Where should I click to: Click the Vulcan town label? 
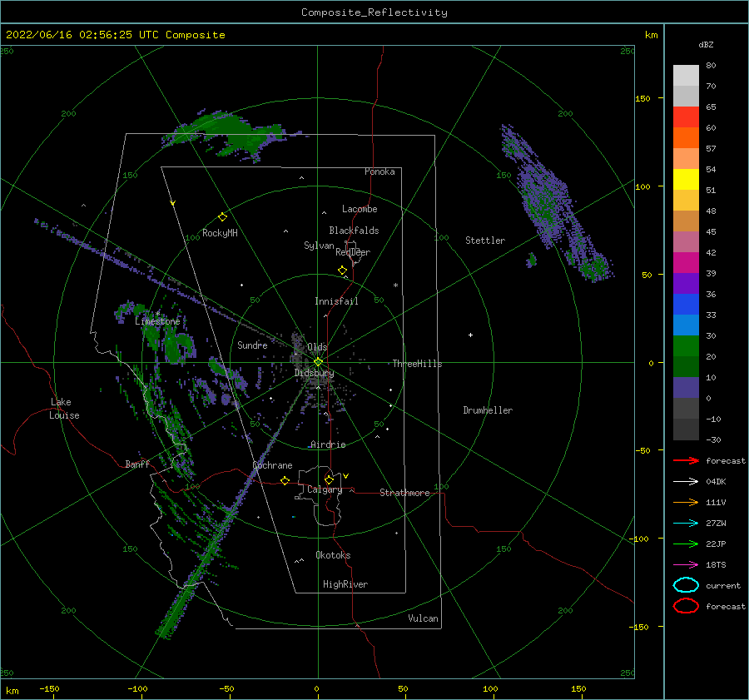(x=424, y=618)
